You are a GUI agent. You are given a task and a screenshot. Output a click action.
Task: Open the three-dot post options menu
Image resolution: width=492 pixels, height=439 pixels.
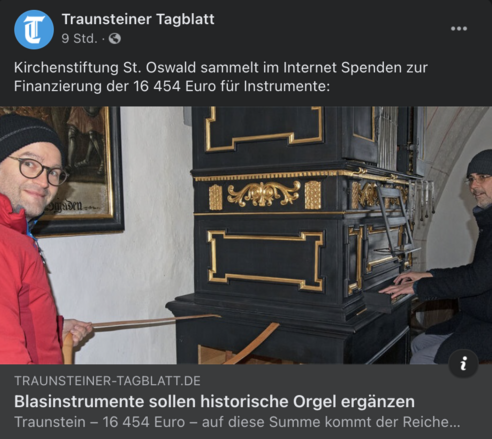(x=459, y=29)
